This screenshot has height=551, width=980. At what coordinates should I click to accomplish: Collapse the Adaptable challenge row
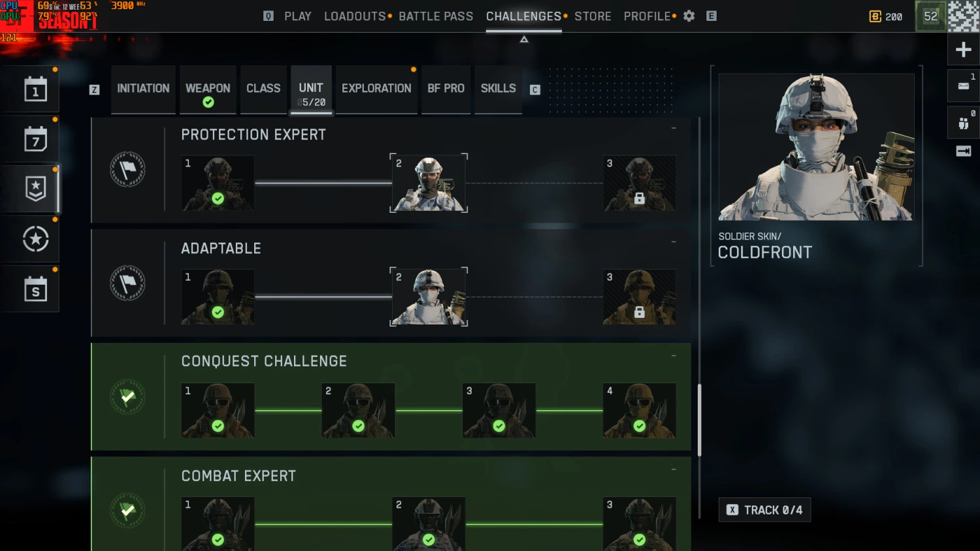click(x=674, y=242)
